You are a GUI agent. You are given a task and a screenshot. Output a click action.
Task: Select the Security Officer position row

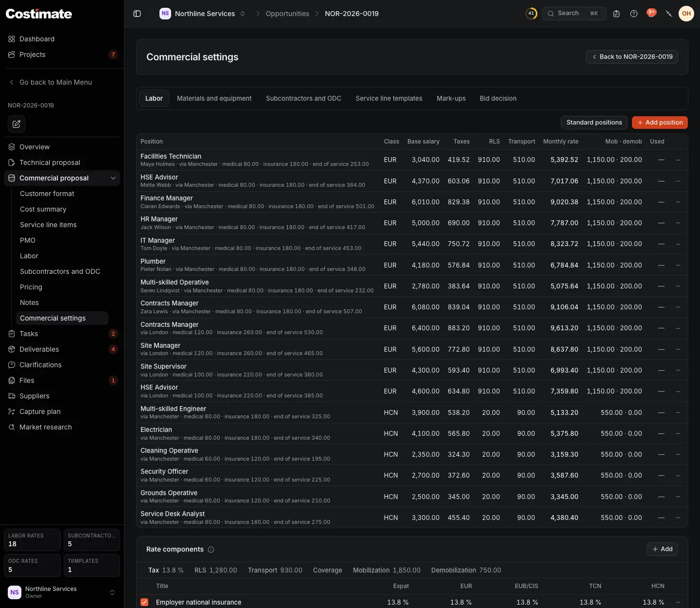point(412,475)
